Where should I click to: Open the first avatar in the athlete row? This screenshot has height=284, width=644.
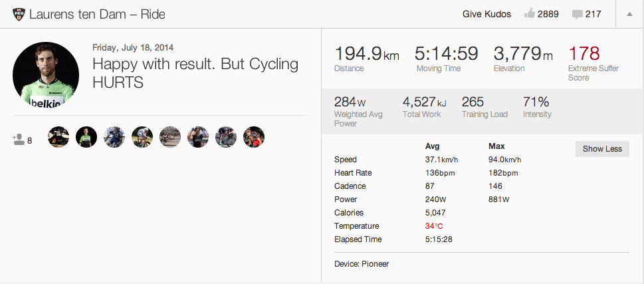58,137
